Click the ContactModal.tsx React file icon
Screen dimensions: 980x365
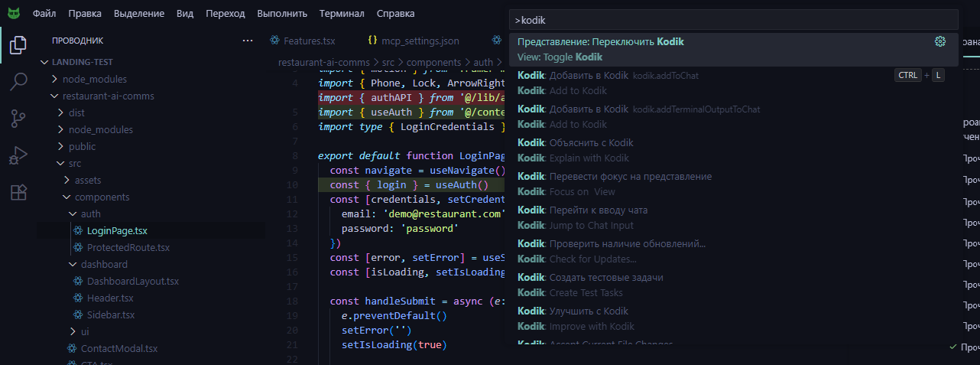pos(72,348)
